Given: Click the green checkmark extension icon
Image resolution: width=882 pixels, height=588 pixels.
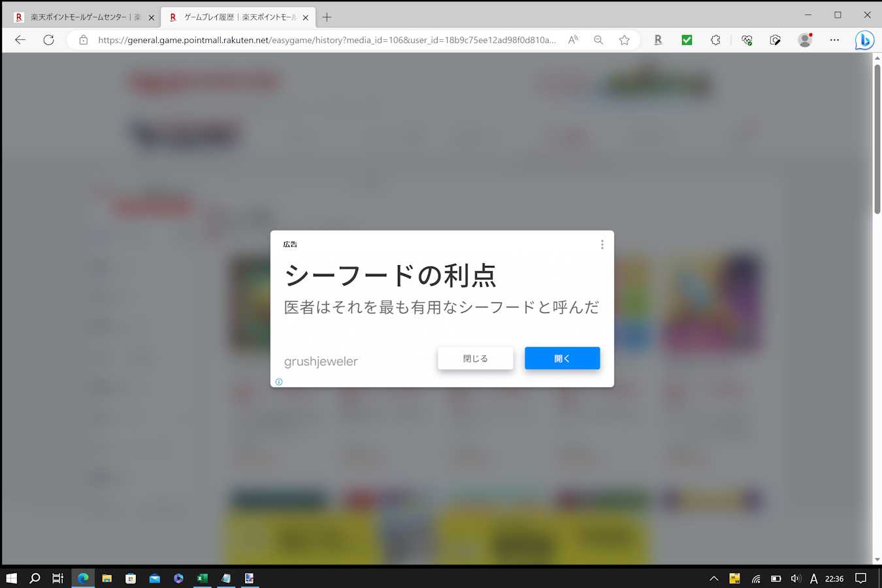Looking at the screenshot, I should point(687,40).
